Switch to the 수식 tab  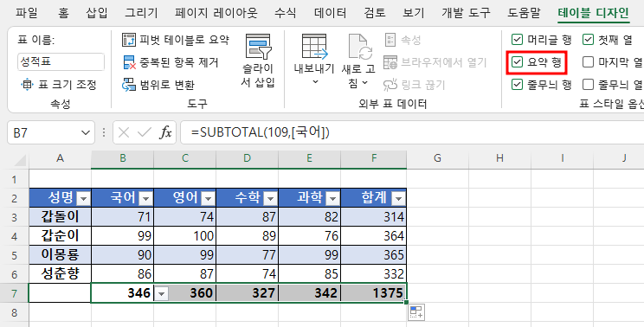286,13
